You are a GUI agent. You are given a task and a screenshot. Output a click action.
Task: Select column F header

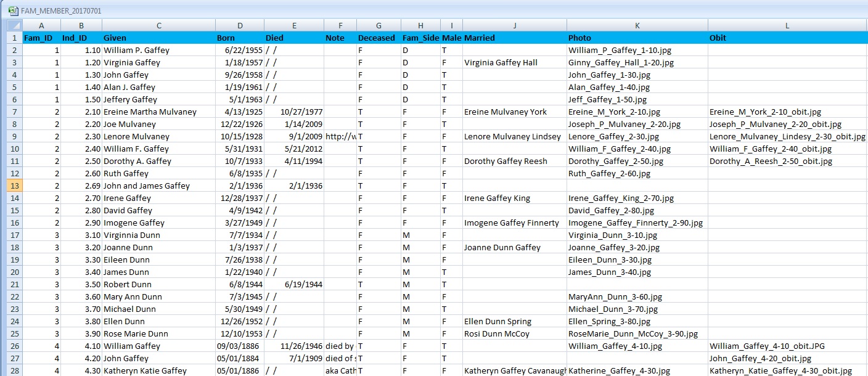click(340, 25)
